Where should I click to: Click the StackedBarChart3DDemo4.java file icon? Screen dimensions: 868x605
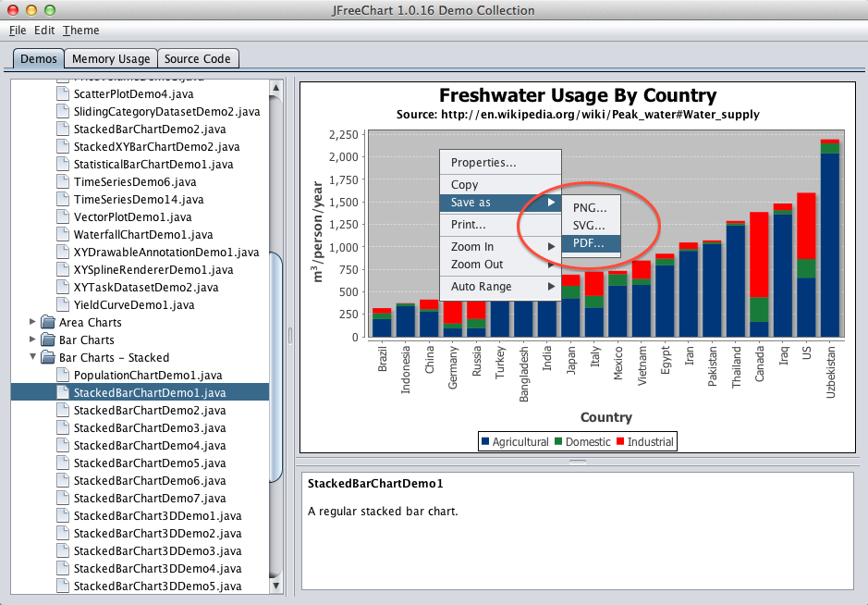(x=63, y=568)
